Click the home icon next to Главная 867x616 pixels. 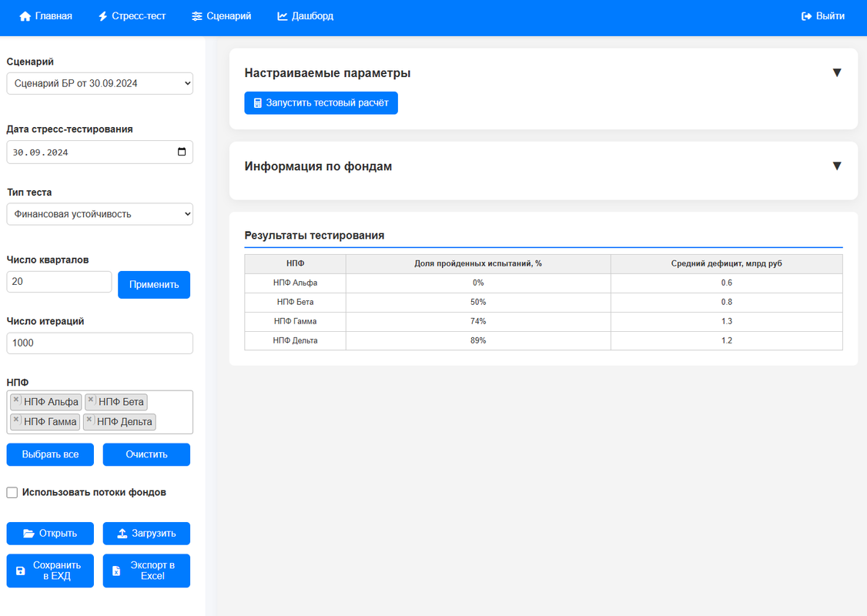(x=25, y=17)
